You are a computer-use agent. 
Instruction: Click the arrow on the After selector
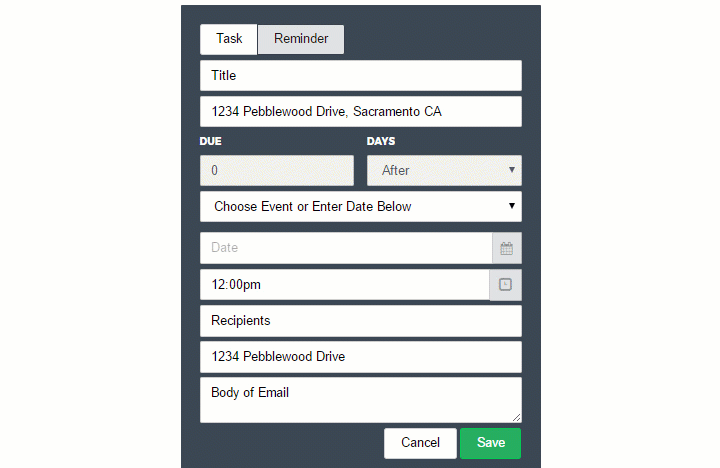point(512,170)
